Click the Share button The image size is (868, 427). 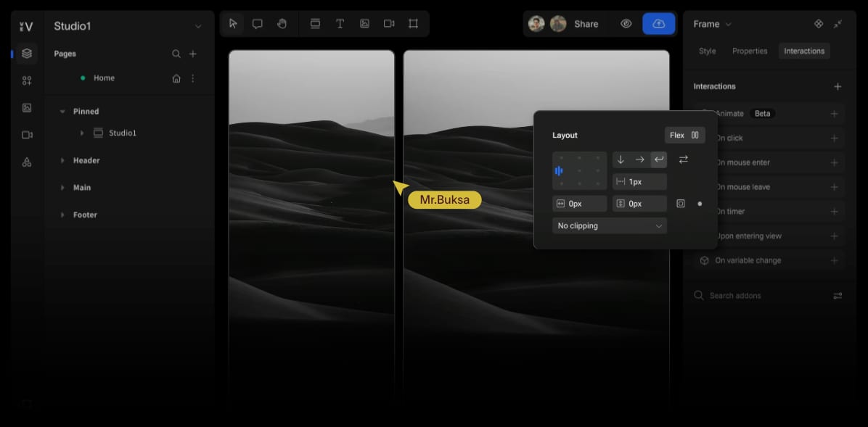click(x=586, y=23)
